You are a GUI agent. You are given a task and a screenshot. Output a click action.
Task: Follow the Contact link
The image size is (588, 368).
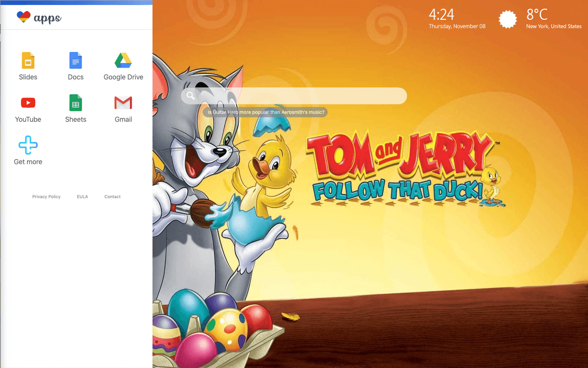(x=113, y=197)
